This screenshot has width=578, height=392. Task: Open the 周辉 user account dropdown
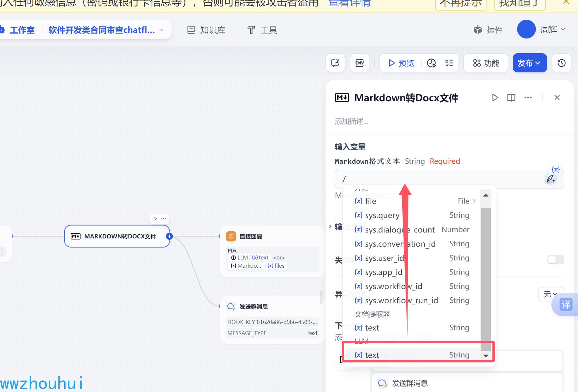553,29
